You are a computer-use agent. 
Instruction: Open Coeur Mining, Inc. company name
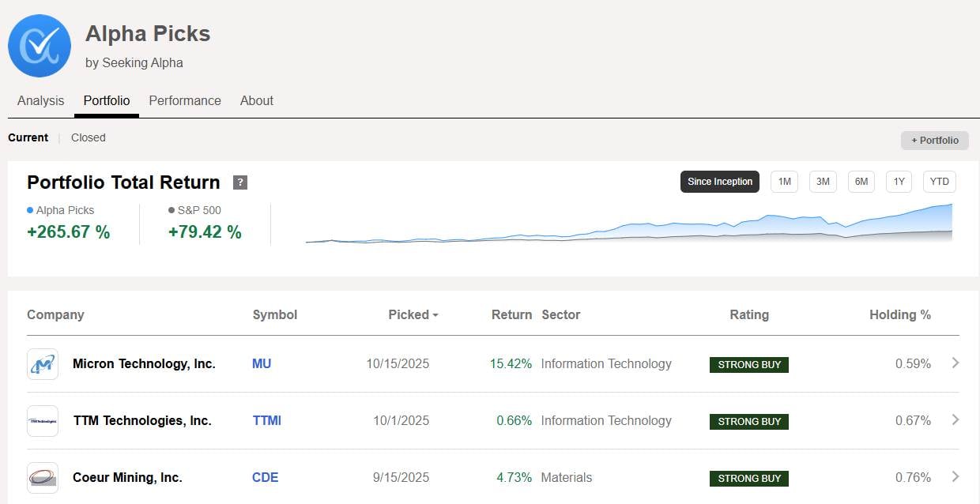[x=127, y=478]
